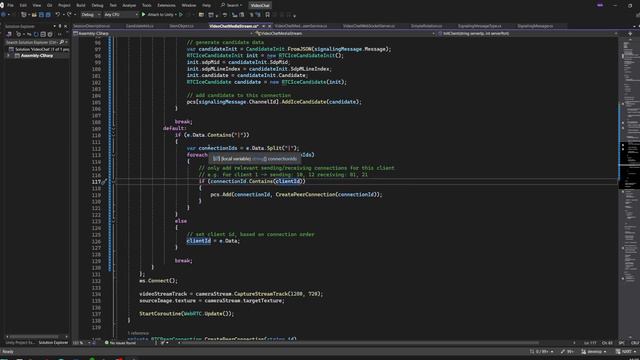Open the VideoChatMediaStream class navigation dropdown
Image resolution: width=640 pixels, height=360 pixels.
click(345, 33)
